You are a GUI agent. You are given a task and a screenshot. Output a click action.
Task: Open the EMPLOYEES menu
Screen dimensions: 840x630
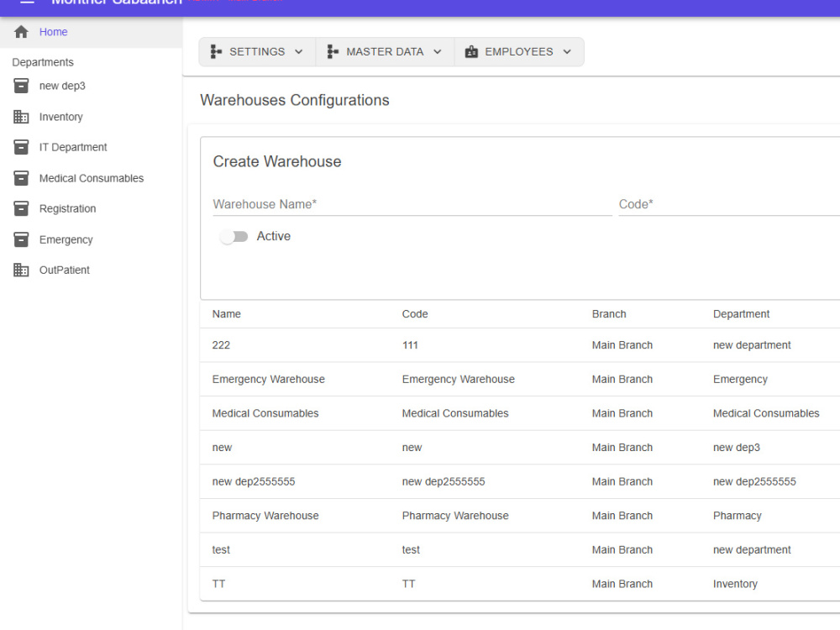click(519, 52)
